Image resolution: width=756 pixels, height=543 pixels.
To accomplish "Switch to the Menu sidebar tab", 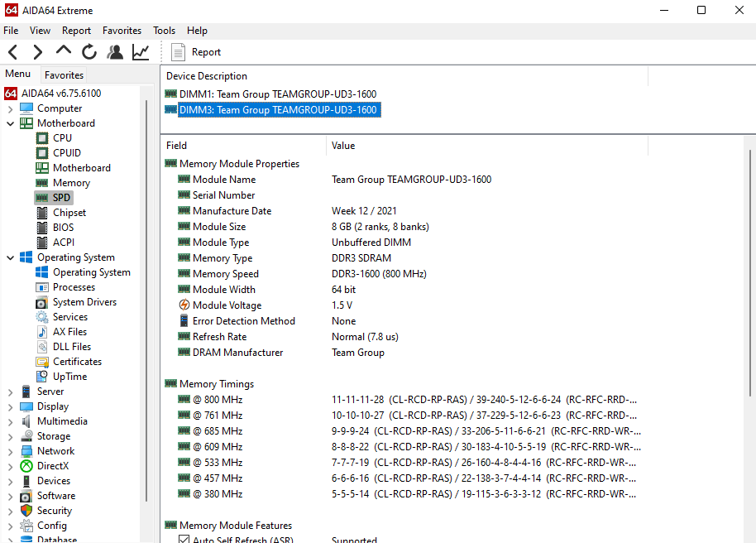I will coord(18,74).
